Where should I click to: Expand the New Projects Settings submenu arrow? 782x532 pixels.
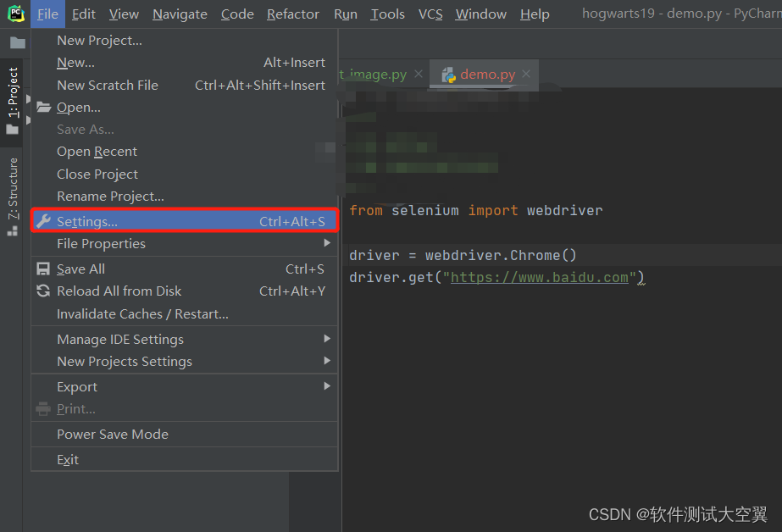pos(327,361)
